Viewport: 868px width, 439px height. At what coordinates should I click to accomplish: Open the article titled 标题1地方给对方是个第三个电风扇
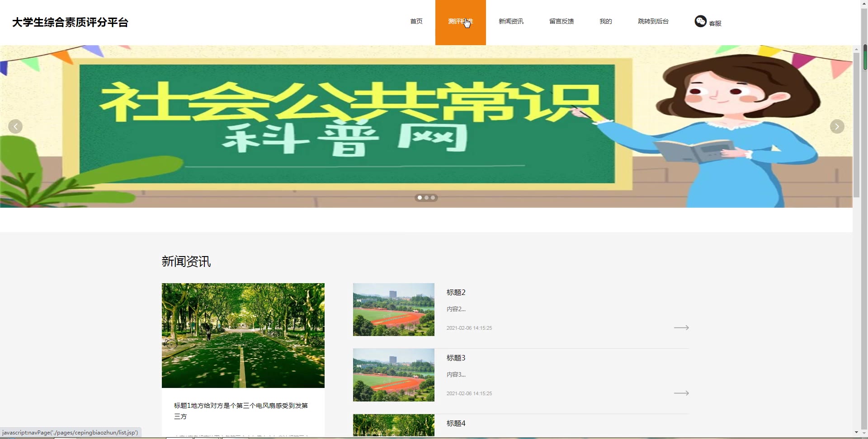point(241,411)
